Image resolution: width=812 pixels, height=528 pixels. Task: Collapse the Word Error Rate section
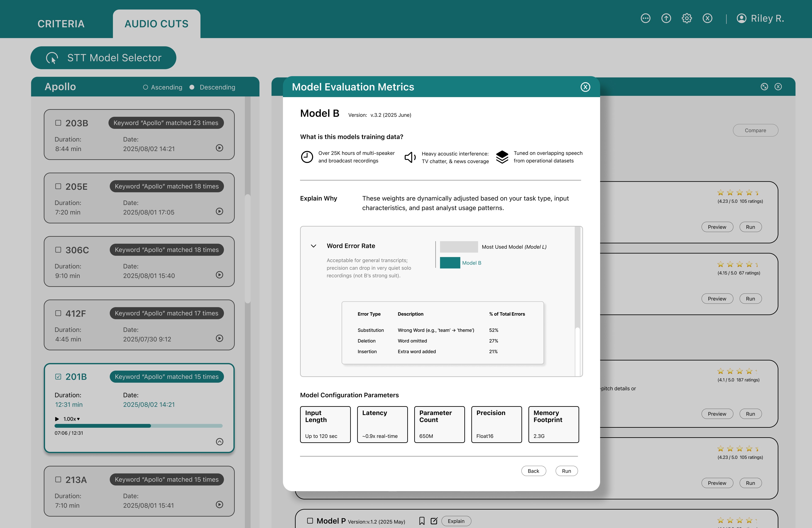point(314,246)
